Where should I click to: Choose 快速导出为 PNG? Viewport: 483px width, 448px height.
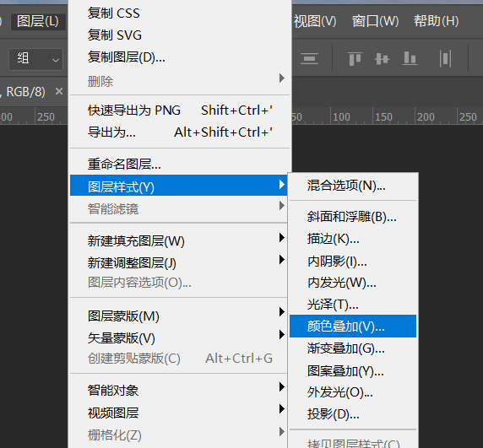point(180,111)
